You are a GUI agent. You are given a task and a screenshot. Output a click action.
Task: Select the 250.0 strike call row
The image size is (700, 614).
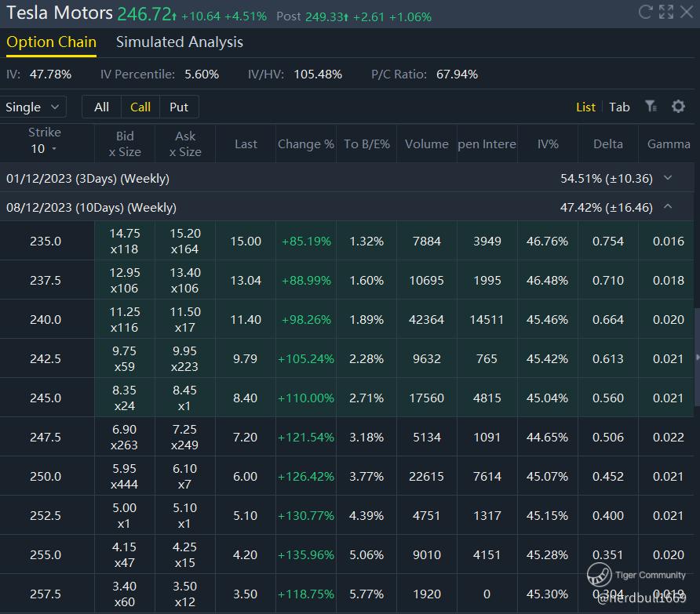[46, 477]
